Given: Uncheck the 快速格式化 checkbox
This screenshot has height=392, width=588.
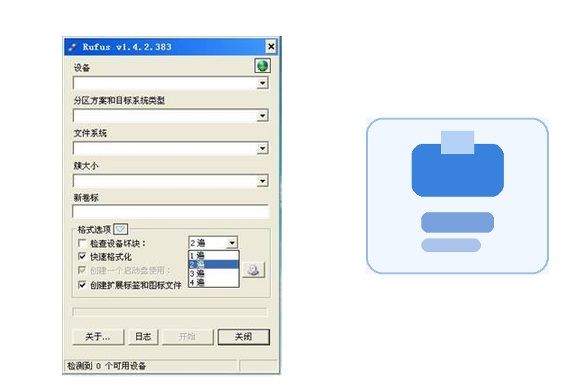Looking at the screenshot, I should click(82, 257).
